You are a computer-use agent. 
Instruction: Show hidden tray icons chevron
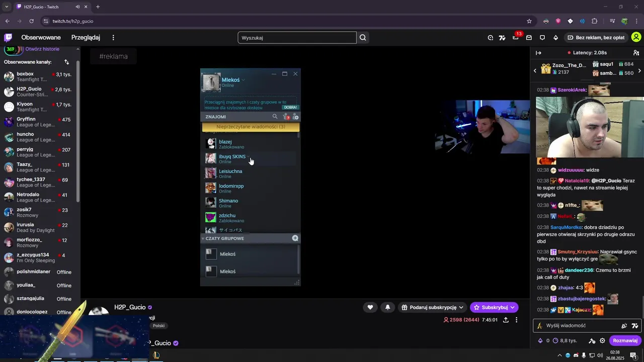coord(559,355)
